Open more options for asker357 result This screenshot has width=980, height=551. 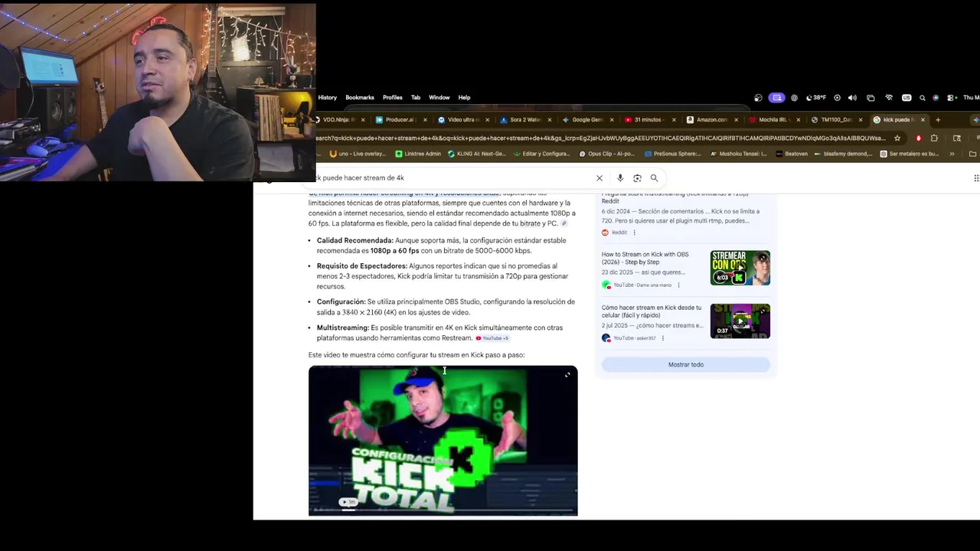663,337
